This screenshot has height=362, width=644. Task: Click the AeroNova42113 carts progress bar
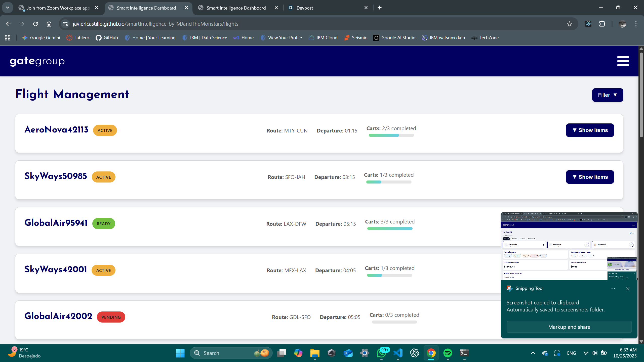[x=391, y=135]
